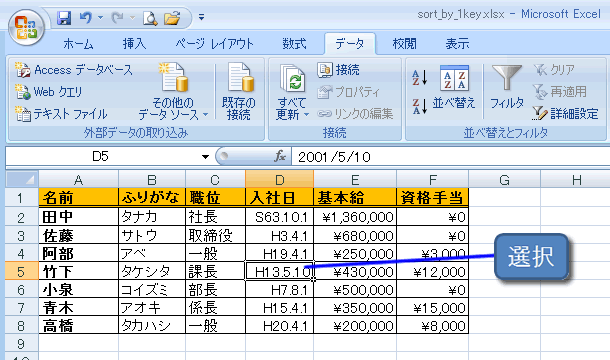Click the Select All corner button
Viewport: 610px width, 360px height.
[x=22, y=179]
